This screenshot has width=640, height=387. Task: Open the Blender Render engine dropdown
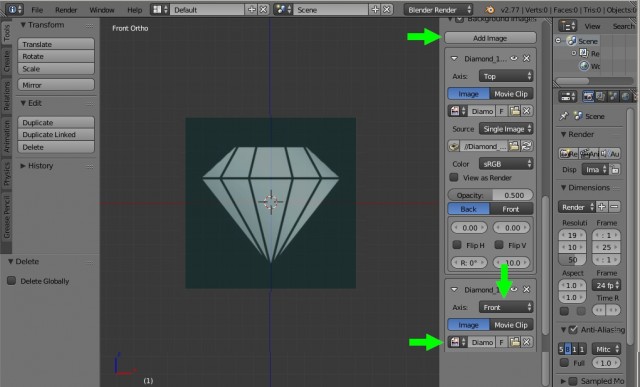click(x=438, y=10)
